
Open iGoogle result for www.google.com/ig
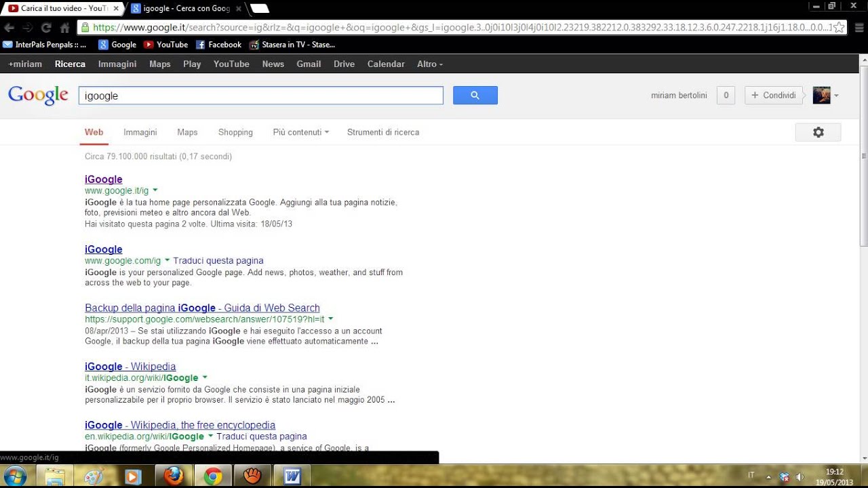104,249
